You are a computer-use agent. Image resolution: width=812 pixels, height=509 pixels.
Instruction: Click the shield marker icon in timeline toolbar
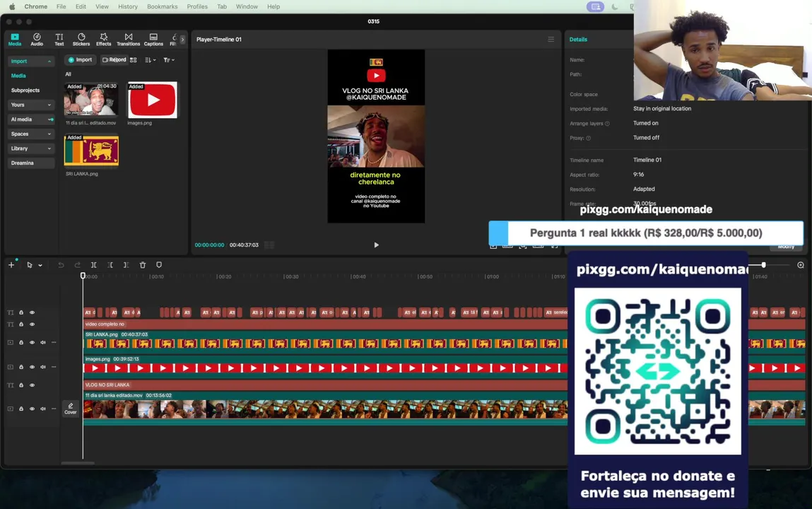[x=159, y=264]
